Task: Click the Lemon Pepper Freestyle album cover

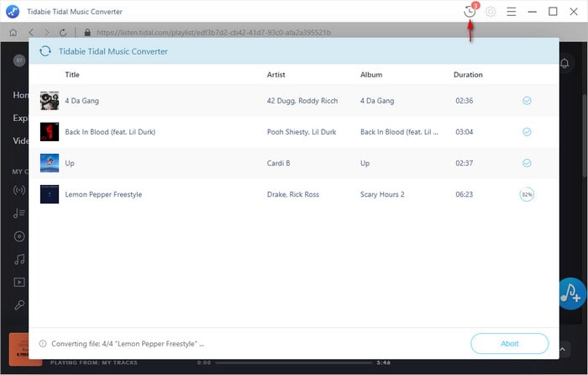Action: 50,194
